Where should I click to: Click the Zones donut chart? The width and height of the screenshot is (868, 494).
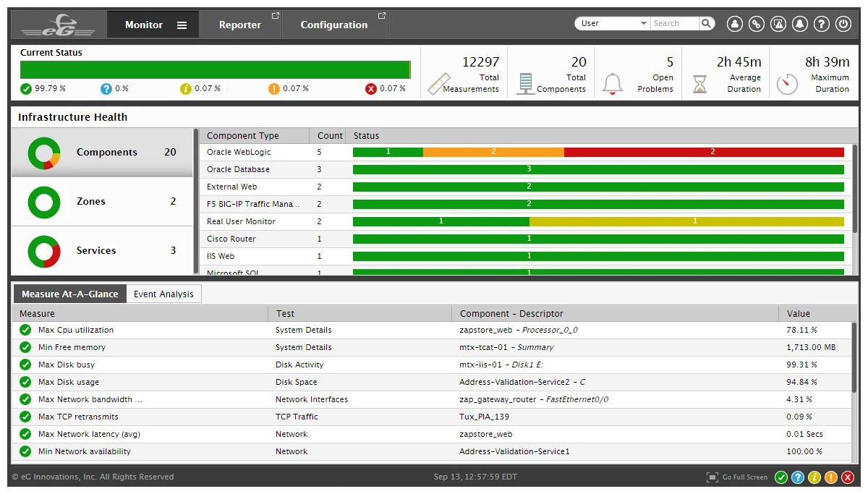coord(44,202)
